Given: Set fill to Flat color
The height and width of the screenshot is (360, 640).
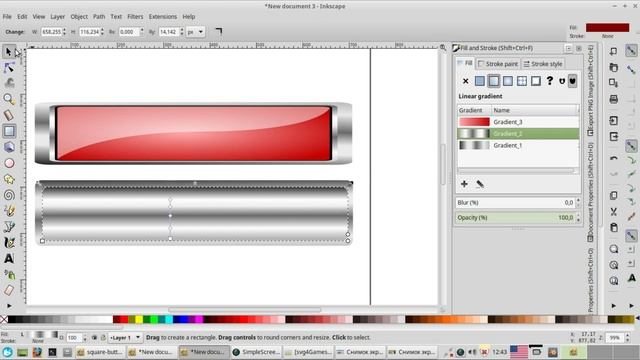Looking at the screenshot, I should click(480, 81).
